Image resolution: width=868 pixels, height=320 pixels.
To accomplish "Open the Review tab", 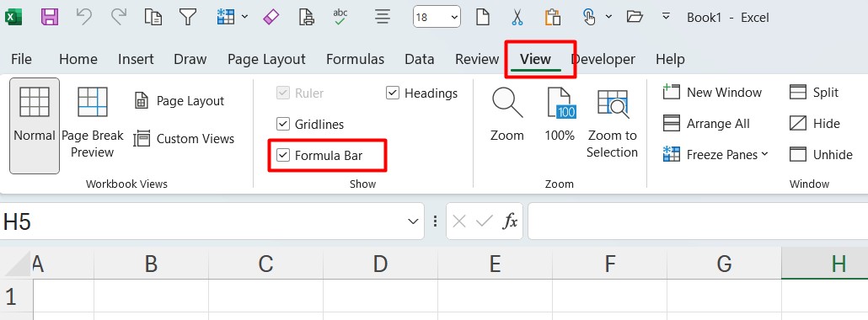I will [477, 59].
